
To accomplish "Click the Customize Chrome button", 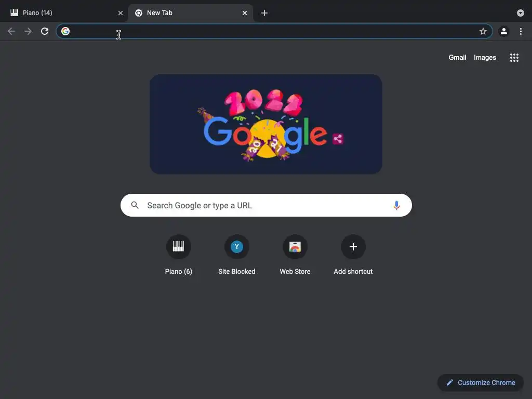I will [x=481, y=383].
